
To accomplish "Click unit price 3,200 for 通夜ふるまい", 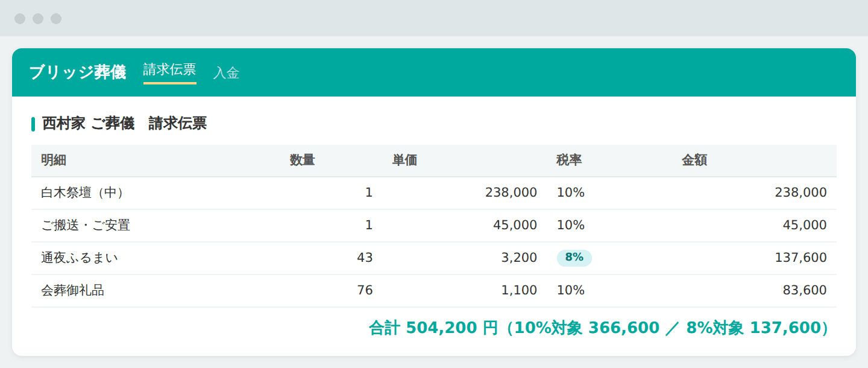I will [519, 258].
